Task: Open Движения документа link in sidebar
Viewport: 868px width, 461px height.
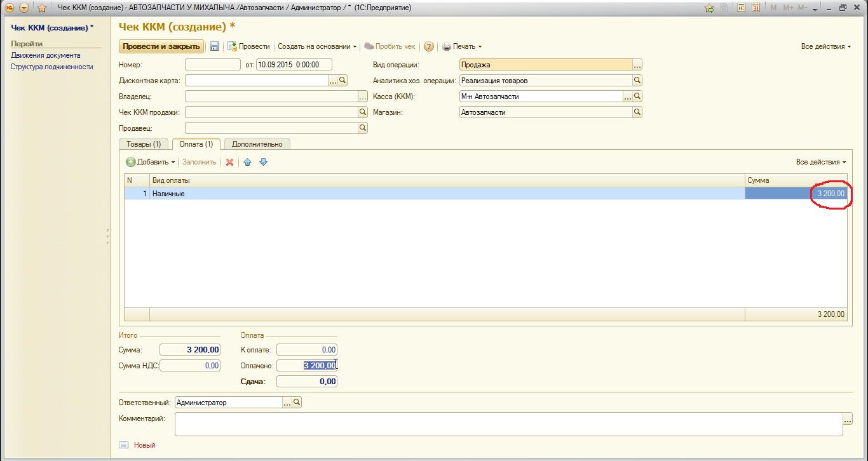Action: coord(45,55)
